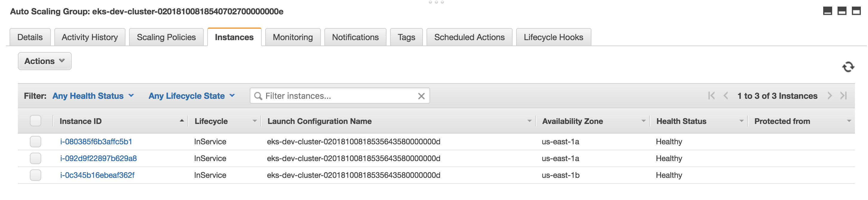The image size is (868, 200).
Task: Open instance link i-080385f6b3affc5b1
Action: pos(96,142)
